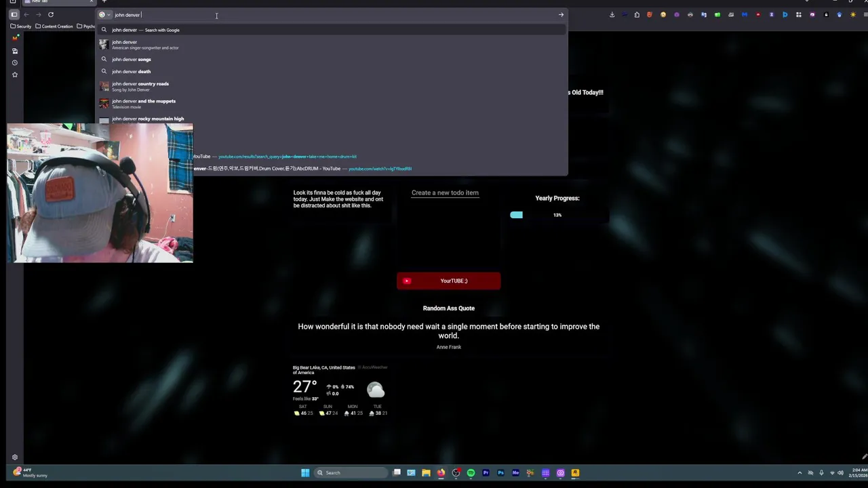Screen dimensions: 868x488
Task: Click the youtube.com results search link
Action: click(x=287, y=157)
